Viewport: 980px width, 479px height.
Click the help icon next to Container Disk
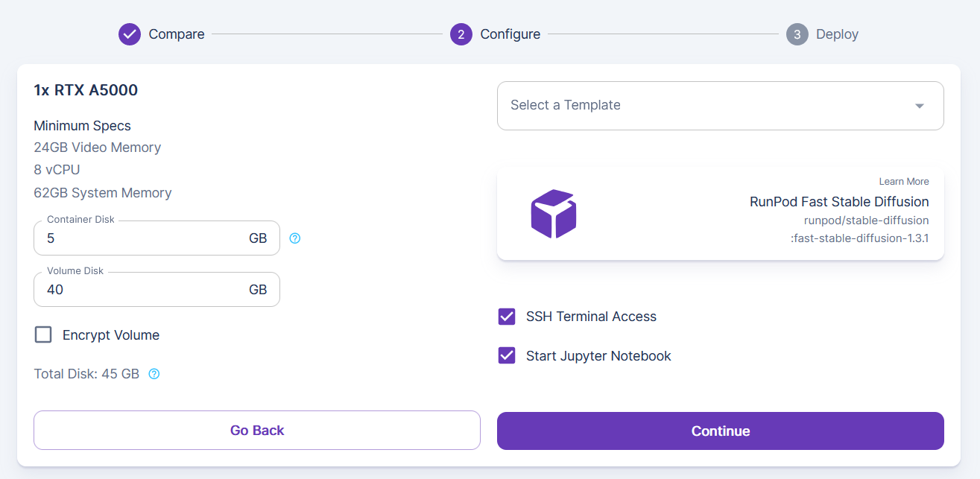click(x=295, y=238)
